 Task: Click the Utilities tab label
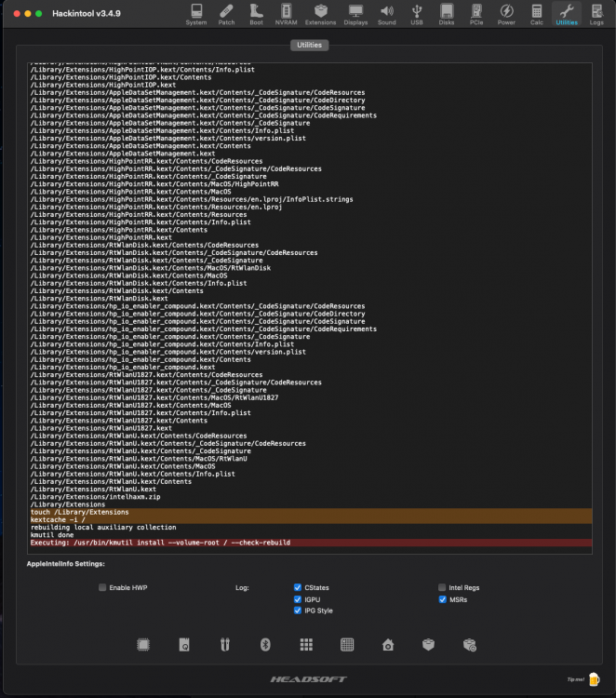click(x=309, y=45)
